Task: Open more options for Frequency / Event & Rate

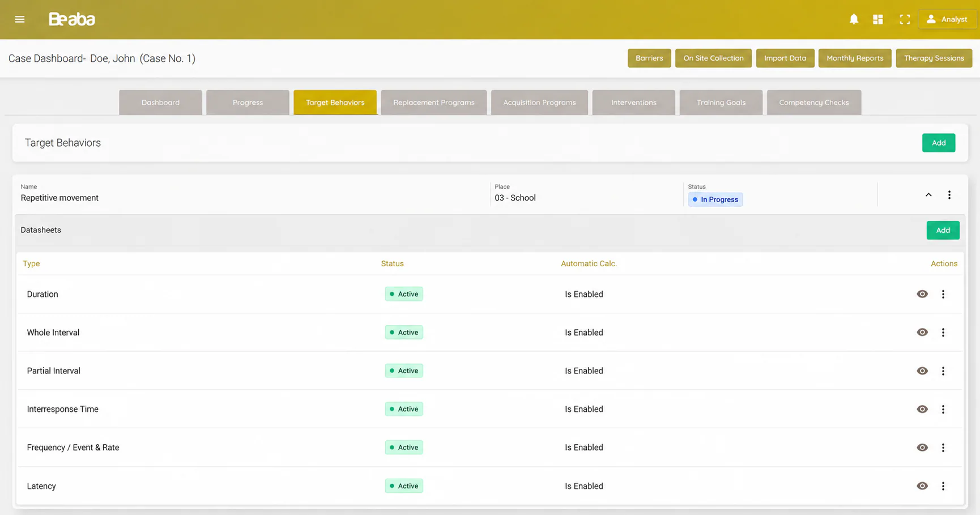Action: [x=943, y=448]
